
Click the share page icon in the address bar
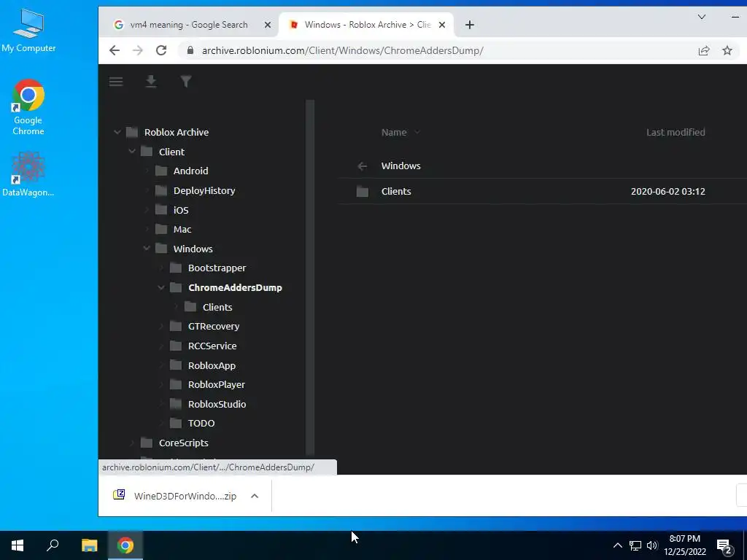click(704, 50)
